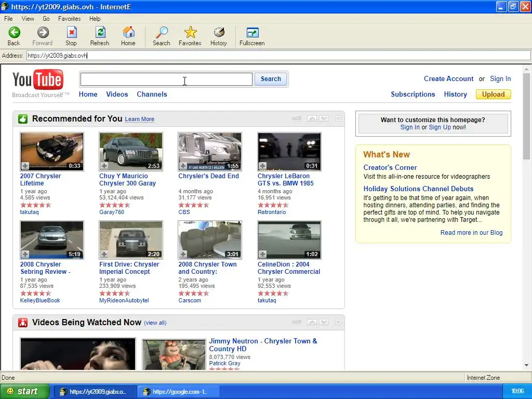Move Recommended for You module down

[324, 118]
